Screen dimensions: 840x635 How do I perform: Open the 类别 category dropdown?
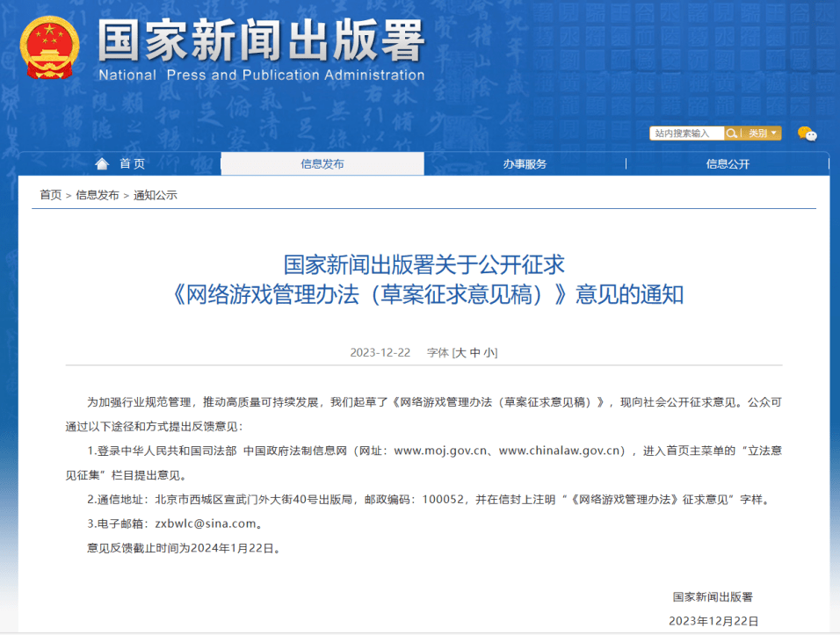pyautogui.click(x=761, y=133)
